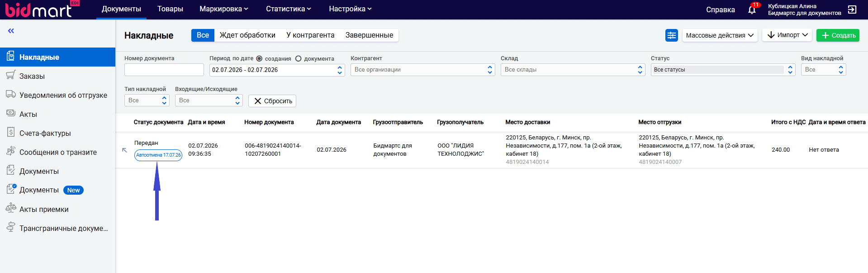Select period by дата создания radio
868x273 pixels.
(x=259, y=58)
